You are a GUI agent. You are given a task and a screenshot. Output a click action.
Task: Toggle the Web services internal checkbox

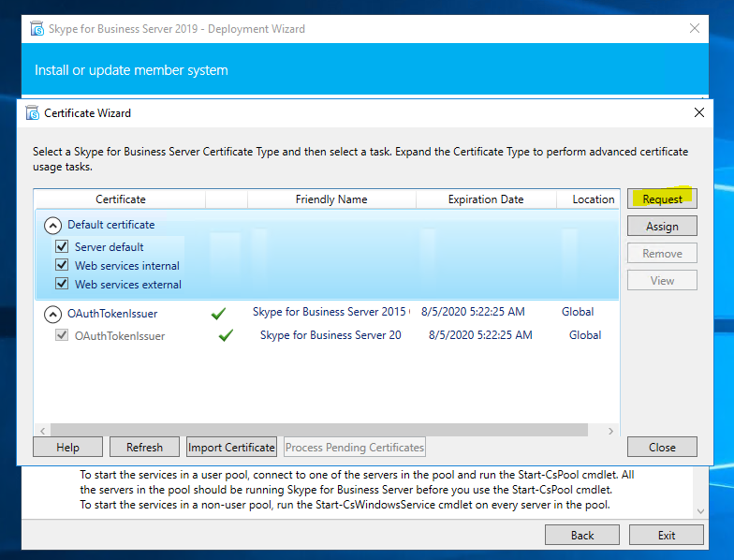click(x=62, y=266)
